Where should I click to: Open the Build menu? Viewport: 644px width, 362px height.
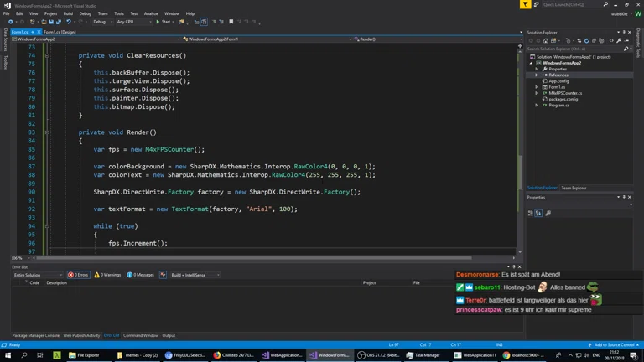tap(68, 13)
